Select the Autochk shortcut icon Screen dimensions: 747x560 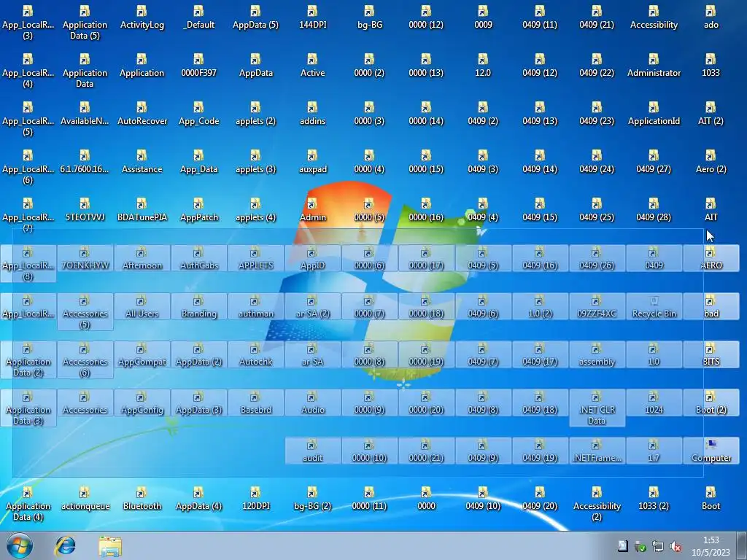[256, 355]
